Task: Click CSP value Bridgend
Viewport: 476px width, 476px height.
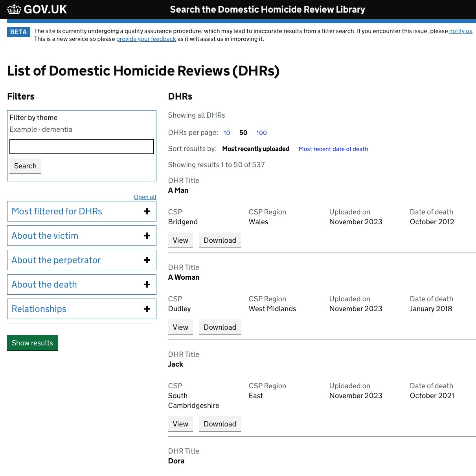Action: pos(183,222)
